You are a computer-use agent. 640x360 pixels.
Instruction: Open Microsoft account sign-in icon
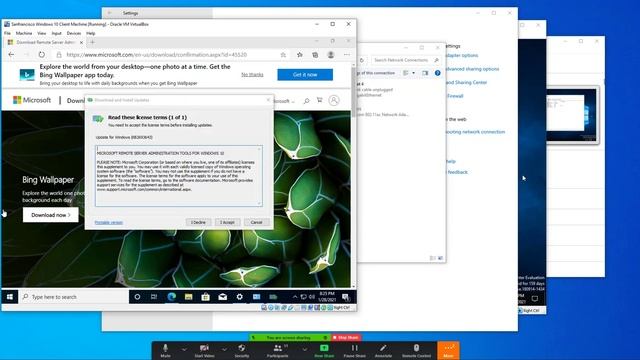(x=334, y=100)
